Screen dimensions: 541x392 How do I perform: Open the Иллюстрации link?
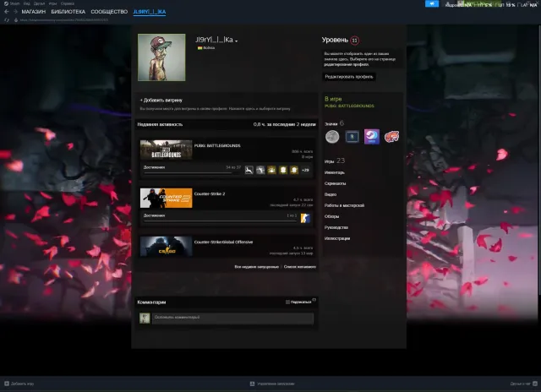(x=337, y=238)
